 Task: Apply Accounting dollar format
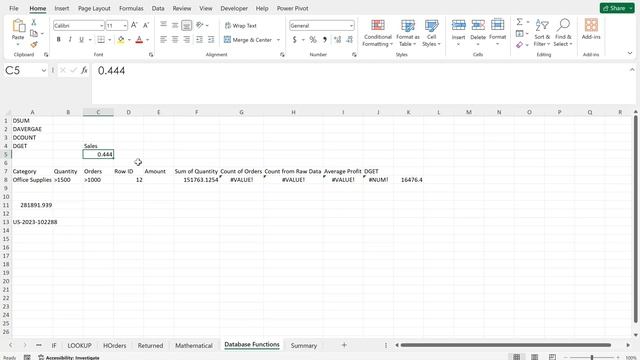pyautogui.click(x=294, y=40)
